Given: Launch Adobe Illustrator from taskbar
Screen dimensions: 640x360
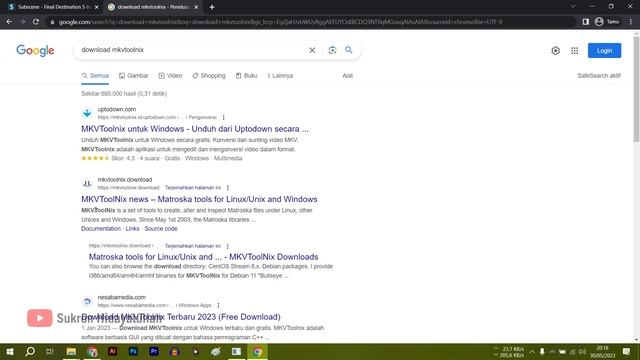Looking at the screenshot, I should pyautogui.click(x=112, y=351).
